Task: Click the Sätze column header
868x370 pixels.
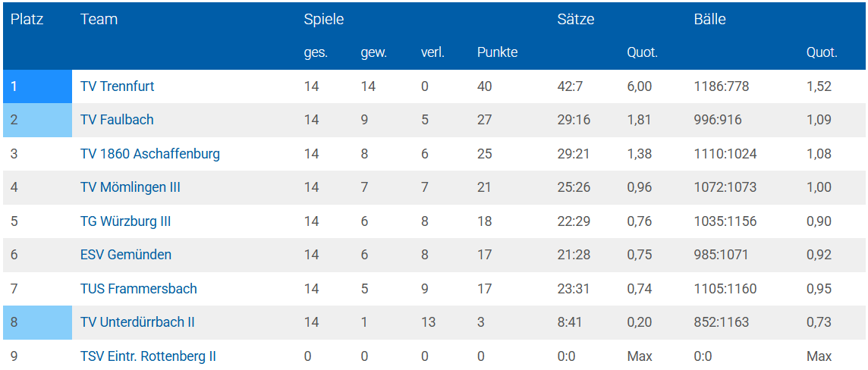Action: pyautogui.click(x=575, y=20)
